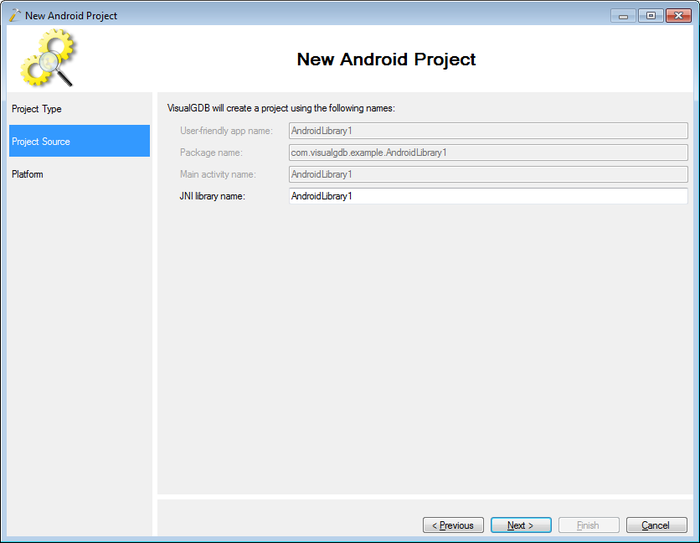This screenshot has width=700, height=543.
Task: Select the Project Source step
Action: click(x=79, y=141)
